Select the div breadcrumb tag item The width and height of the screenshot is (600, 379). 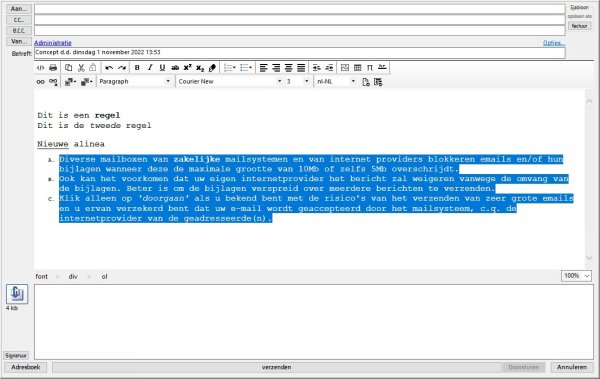pyautogui.click(x=73, y=276)
